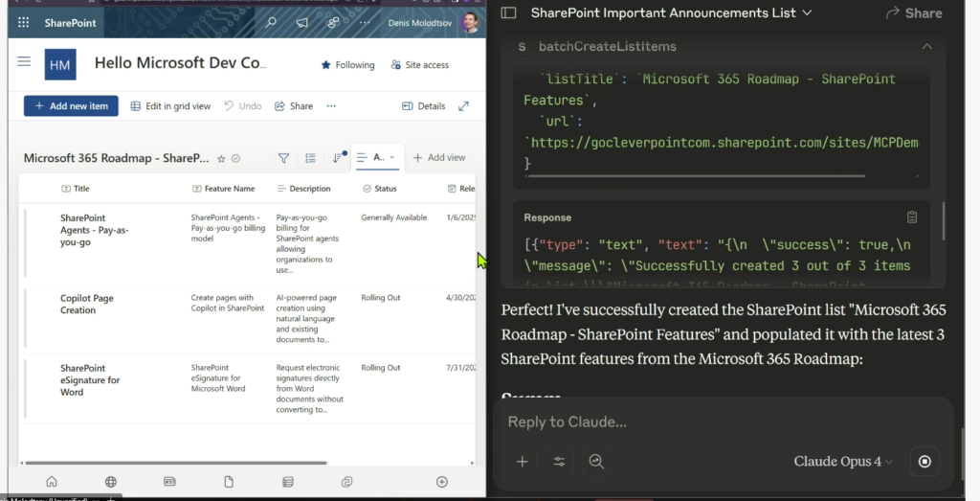This screenshot has height=501, width=980.
Task: Open SharePoint Agents - Pay-as-you-go item
Action: coord(94,230)
